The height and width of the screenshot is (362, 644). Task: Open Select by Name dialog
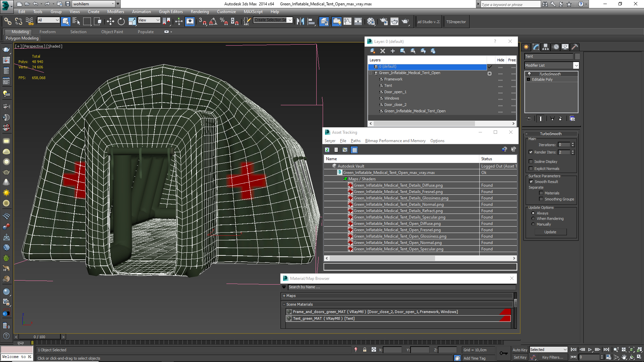76,21
